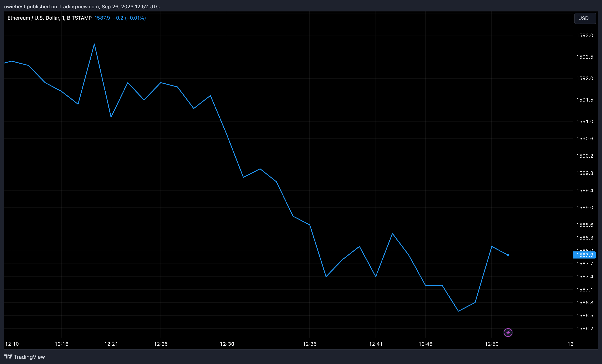The width and height of the screenshot is (602, 364).
Task: Click the 12:10 time axis label
Action: tap(12, 344)
